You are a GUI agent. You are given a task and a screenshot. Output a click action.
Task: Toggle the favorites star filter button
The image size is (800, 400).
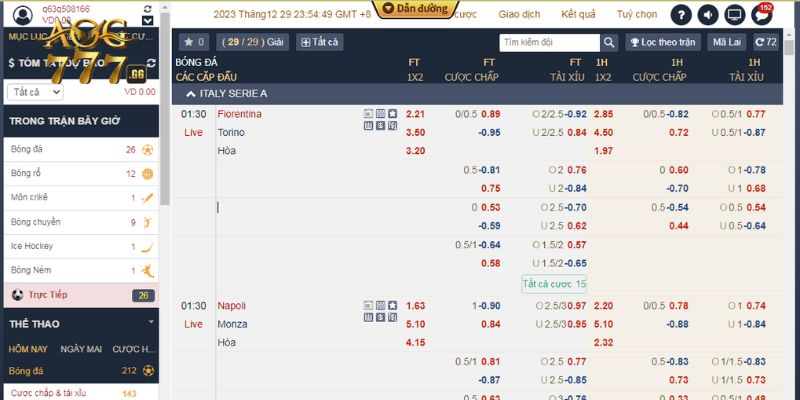click(193, 43)
